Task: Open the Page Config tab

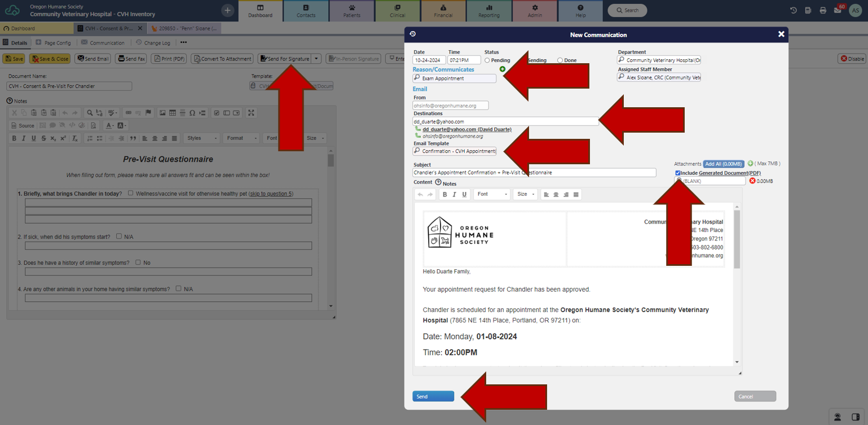Action: click(x=53, y=43)
